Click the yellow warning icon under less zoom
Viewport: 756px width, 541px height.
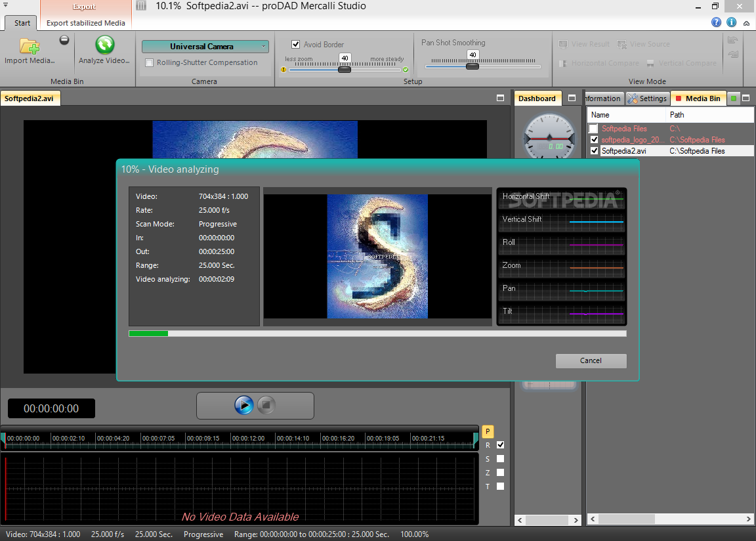click(x=283, y=70)
